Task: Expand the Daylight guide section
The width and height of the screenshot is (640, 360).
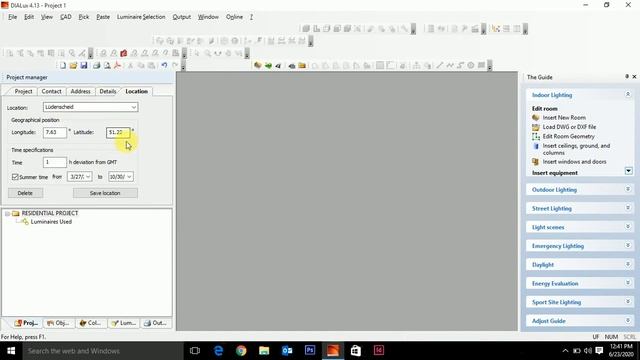Action: click(628, 264)
